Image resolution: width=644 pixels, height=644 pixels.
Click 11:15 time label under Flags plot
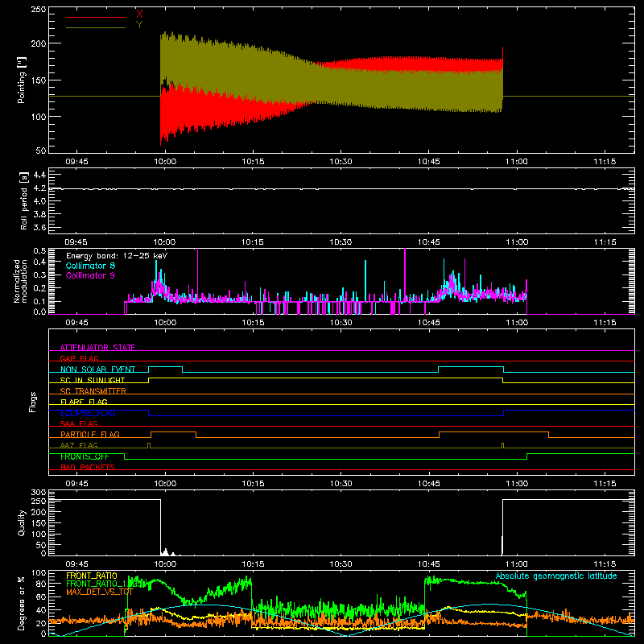point(605,484)
